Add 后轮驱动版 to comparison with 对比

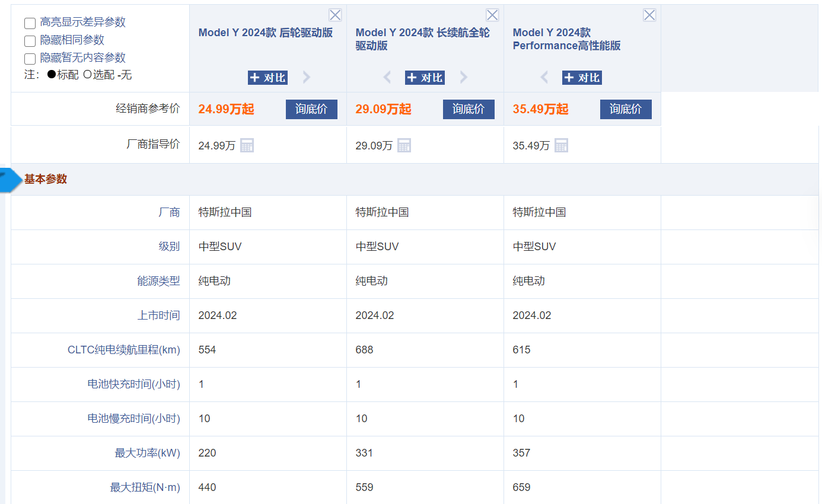pos(267,78)
